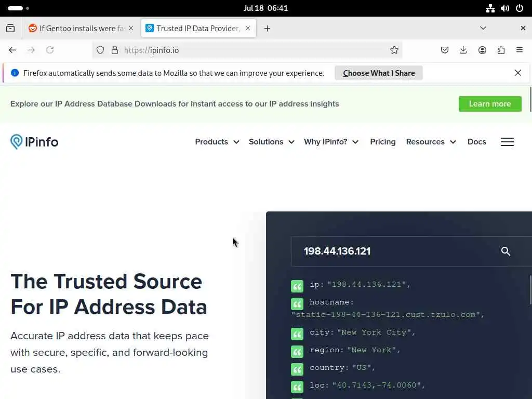The width and height of the screenshot is (532, 399).
Task: Open the Firefox application menu
Action: click(x=520, y=50)
